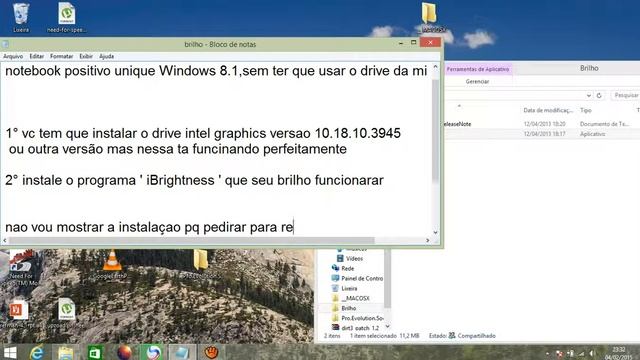The height and width of the screenshot is (360, 640).
Task: Sort by the Tipo column header
Action: [586, 110]
